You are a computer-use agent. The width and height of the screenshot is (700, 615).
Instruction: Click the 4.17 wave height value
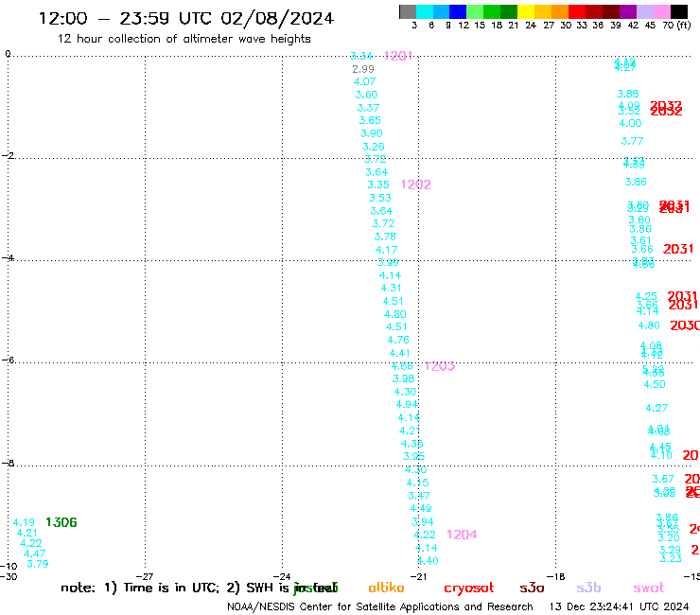coord(386,250)
